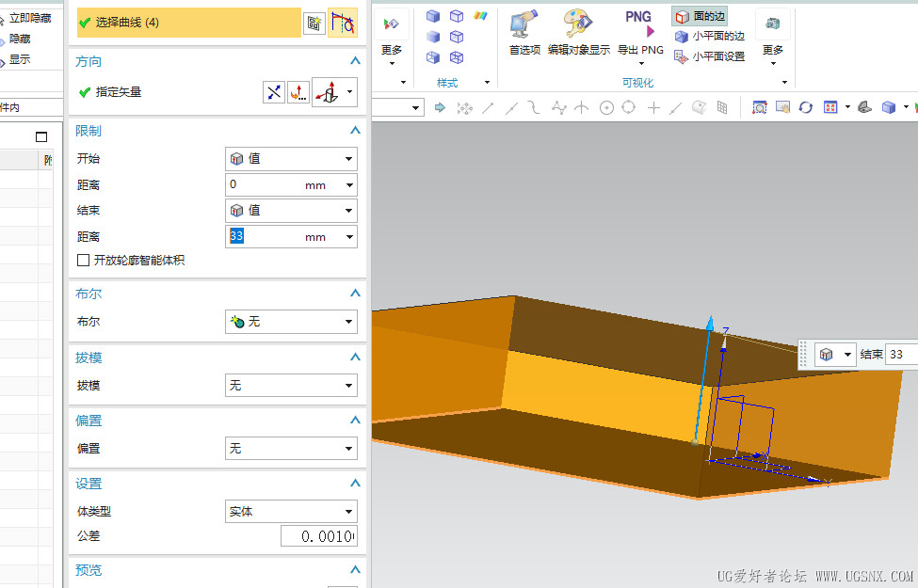Viewport: 918px width, 588px height.
Task: Open the 布尔 dropdown showing 无
Action: pos(291,322)
